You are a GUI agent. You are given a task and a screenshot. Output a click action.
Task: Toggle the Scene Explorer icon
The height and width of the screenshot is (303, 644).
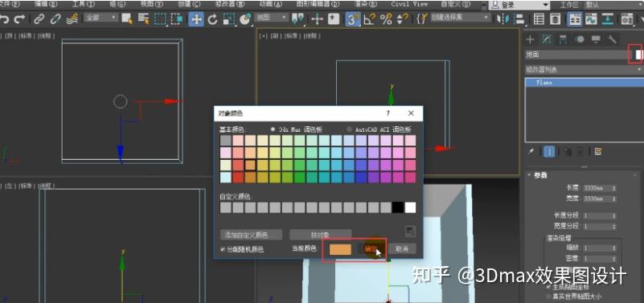[539, 18]
